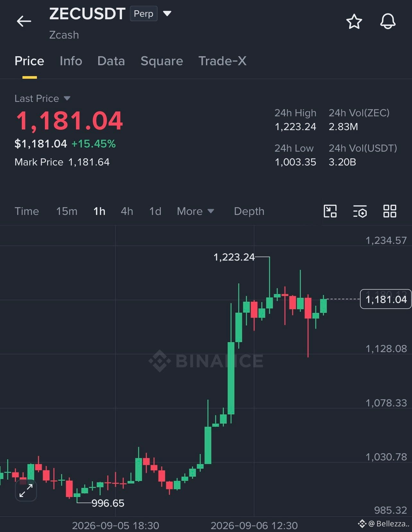This screenshot has width=412, height=532.
Task: Open price alert bell icon
Action: 388,22
